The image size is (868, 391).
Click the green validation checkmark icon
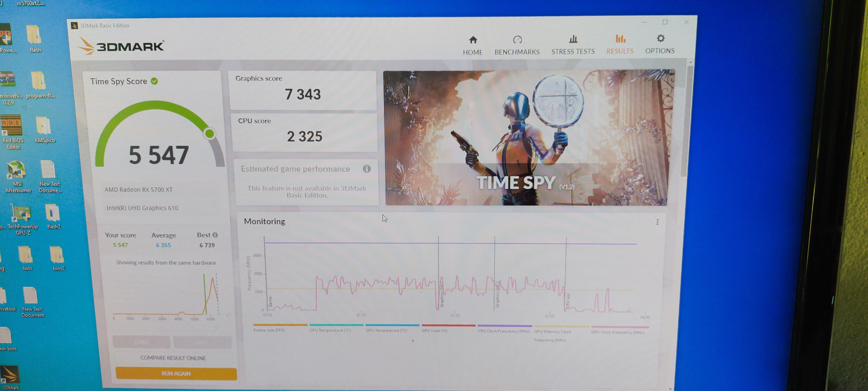coord(154,81)
